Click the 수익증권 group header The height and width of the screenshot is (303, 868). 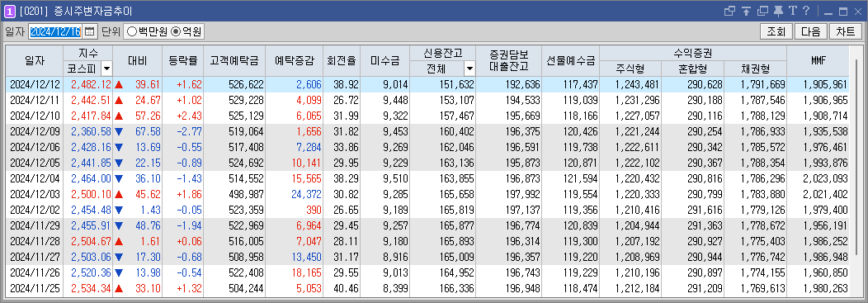pyautogui.click(x=692, y=53)
